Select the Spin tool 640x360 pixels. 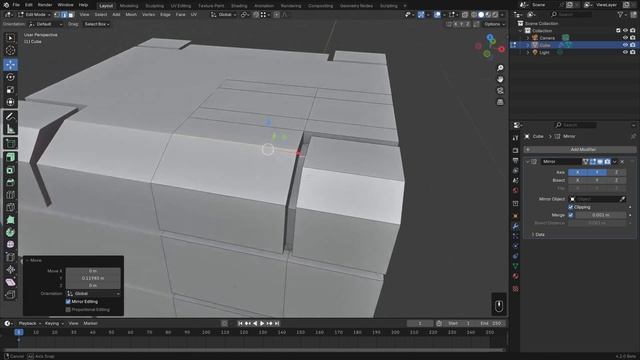[10, 232]
